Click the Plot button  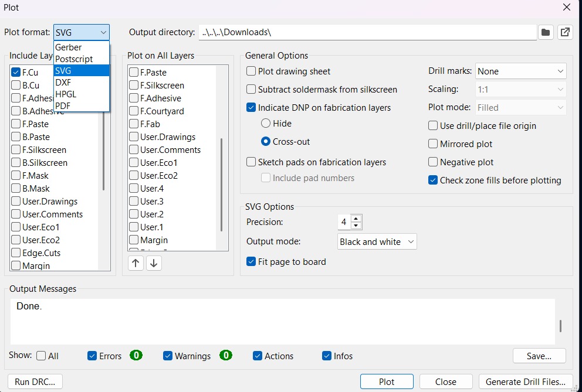click(x=387, y=381)
